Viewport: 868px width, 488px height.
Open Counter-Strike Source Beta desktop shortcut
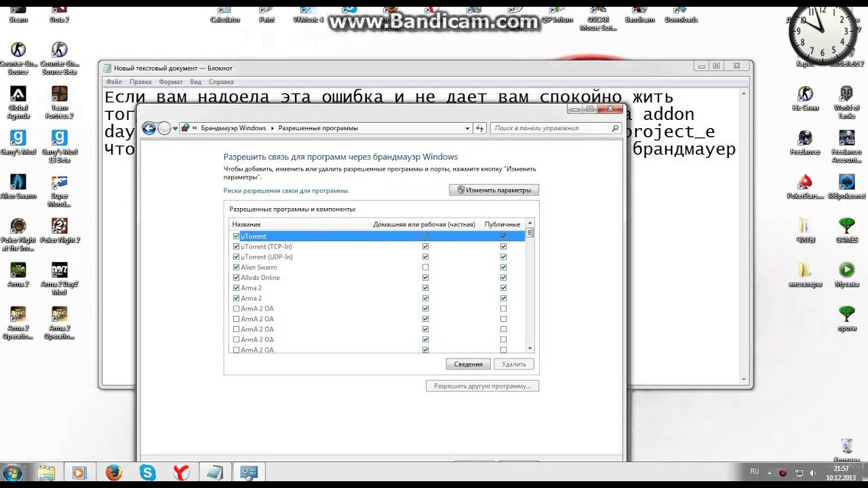[x=60, y=57]
